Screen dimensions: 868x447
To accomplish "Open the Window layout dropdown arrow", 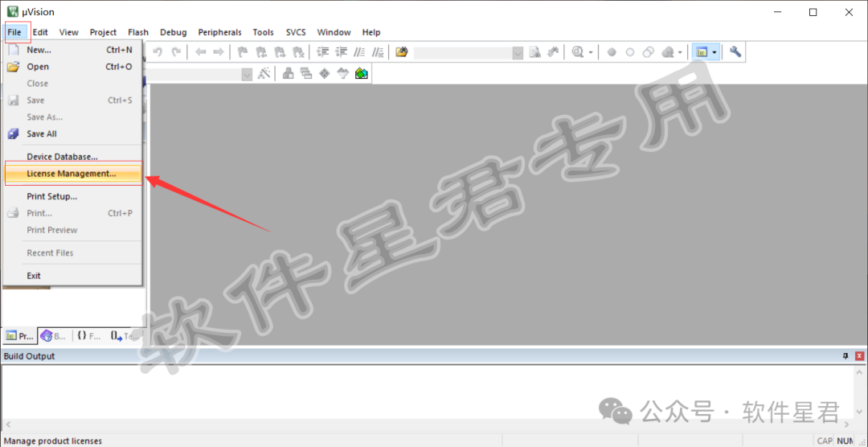I will point(714,52).
